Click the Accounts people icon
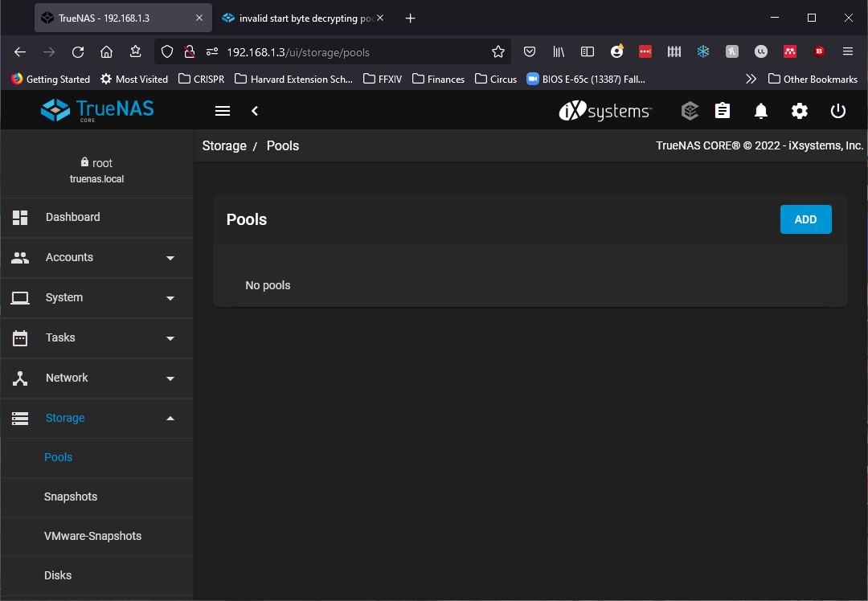Viewport: 868px width, 601px height. pos(20,257)
